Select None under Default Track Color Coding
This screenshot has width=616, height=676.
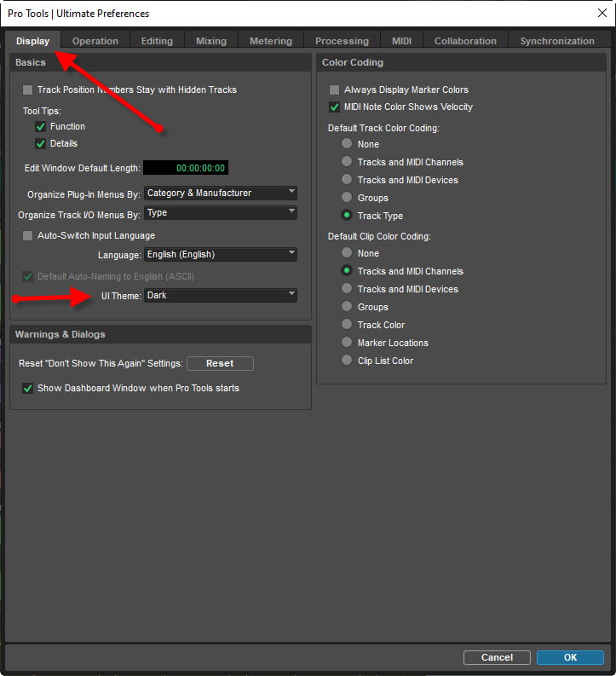pyautogui.click(x=347, y=143)
